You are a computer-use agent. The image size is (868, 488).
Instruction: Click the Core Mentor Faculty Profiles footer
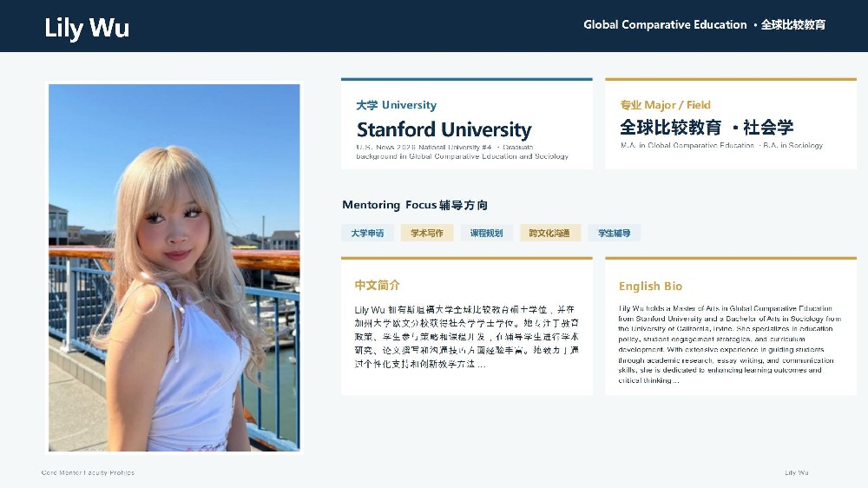[x=88, y=473]
